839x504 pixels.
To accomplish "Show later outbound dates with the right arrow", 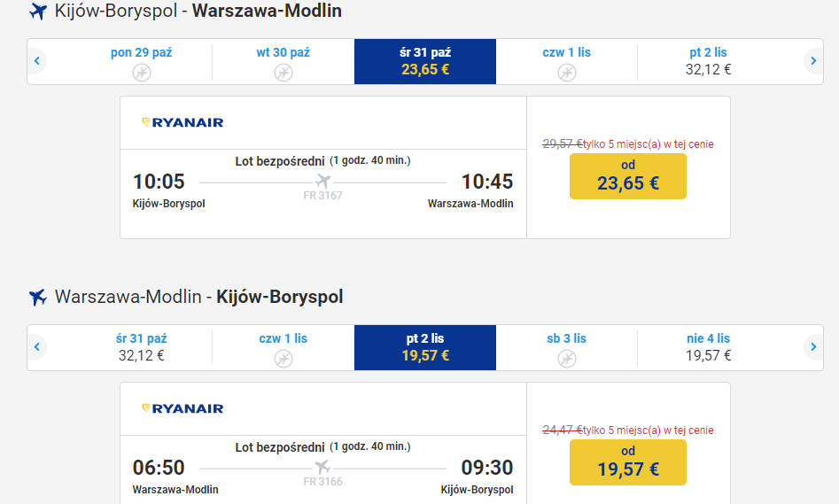I will 813,61.
